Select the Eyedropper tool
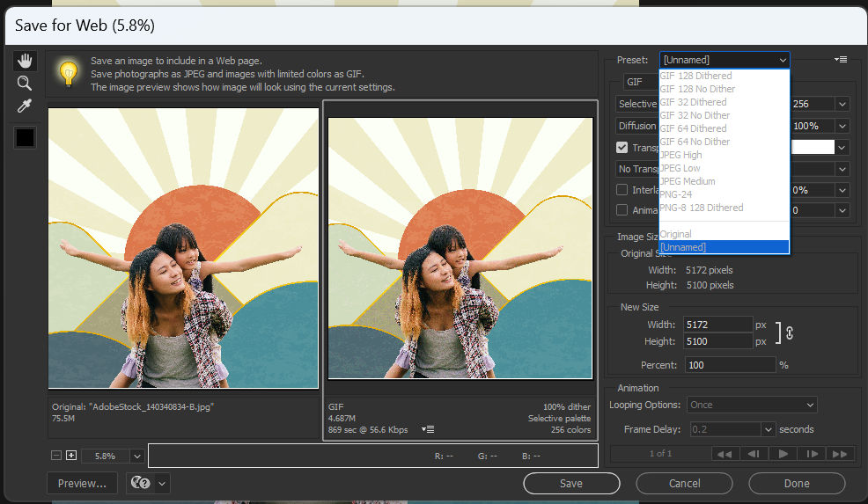 [x=25, y=106]
